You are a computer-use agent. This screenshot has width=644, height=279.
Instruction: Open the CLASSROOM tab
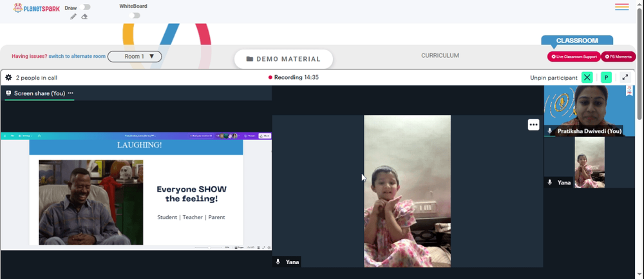tap(577, 40)
